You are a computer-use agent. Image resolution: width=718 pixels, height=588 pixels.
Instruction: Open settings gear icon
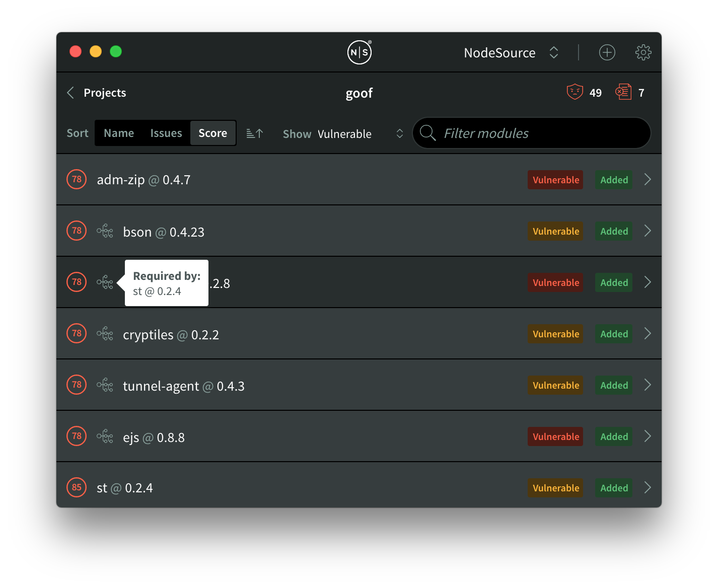click(x=643, y=52)
